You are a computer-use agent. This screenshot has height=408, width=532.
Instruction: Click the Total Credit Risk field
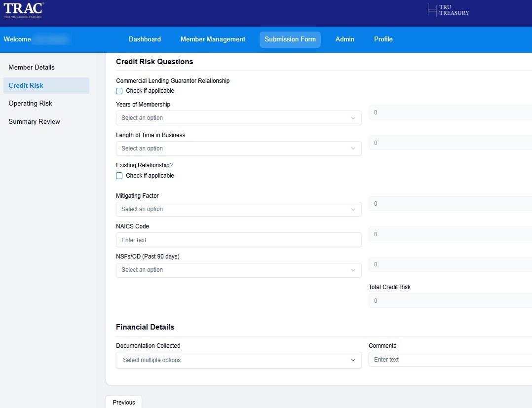coord(450,301)
